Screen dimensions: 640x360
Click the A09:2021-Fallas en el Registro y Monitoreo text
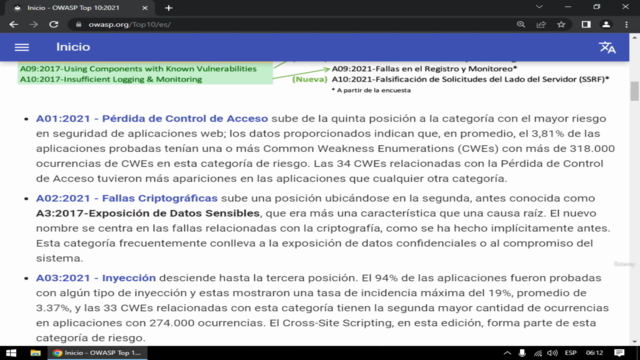424,69
